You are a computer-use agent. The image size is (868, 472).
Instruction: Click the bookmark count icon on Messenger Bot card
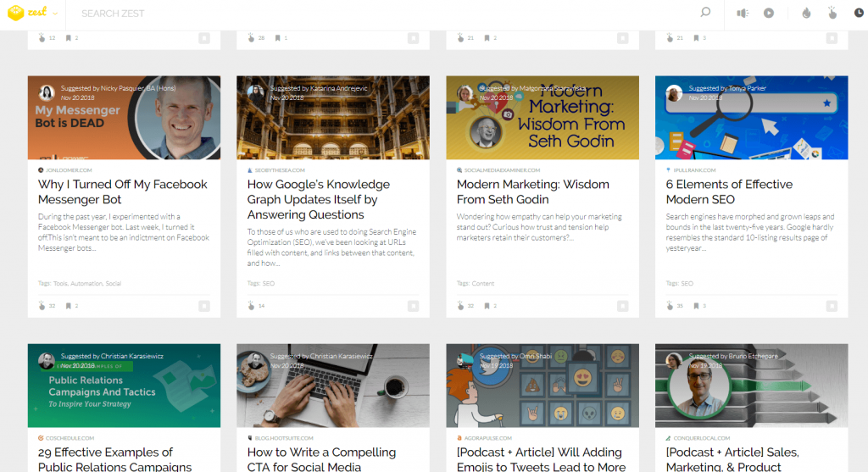(x=69, y=305)
